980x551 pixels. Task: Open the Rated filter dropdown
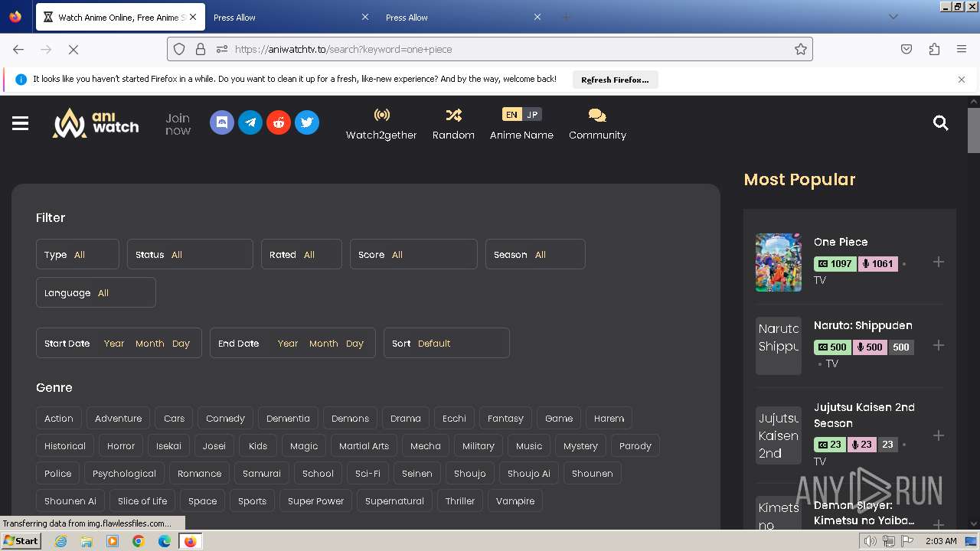(x=301, y=254)
